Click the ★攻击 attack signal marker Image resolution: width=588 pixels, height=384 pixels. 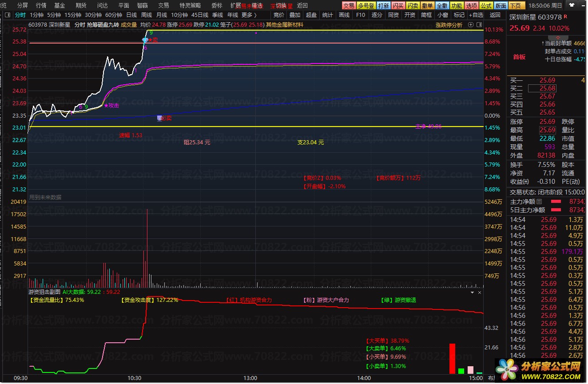point(111,105)
